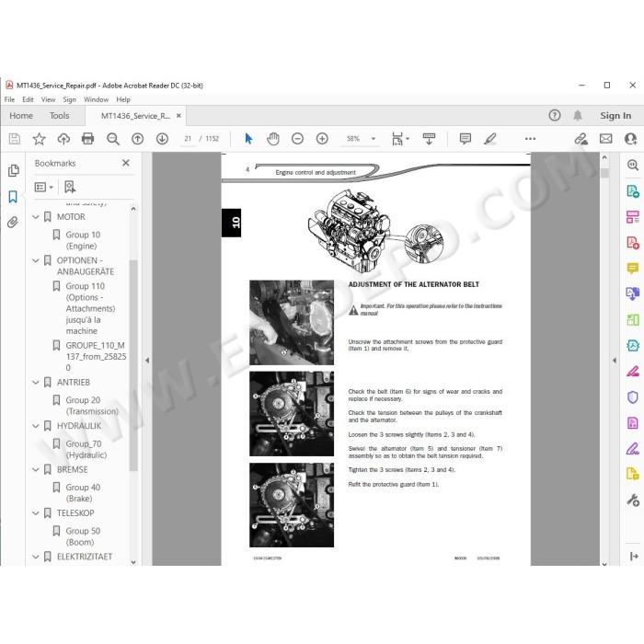
Task: Click the page number input field
Action: click(188, 139)
